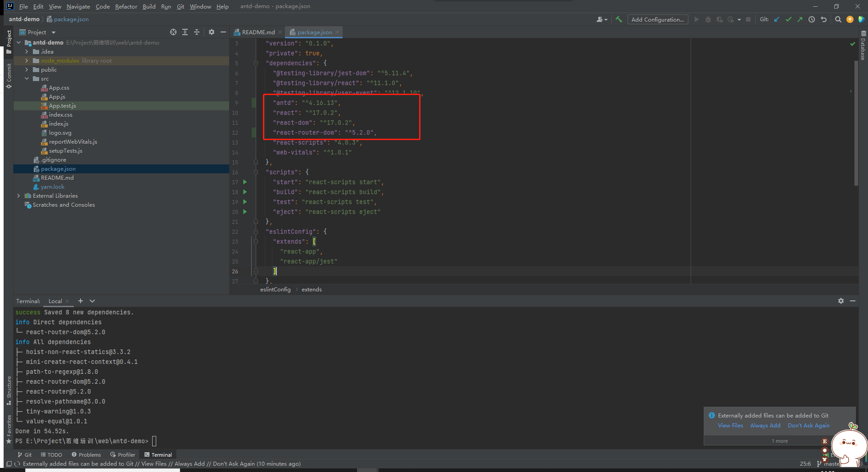Click the orange IDE update icon
The image size is (868, 472).
point(850,19)
